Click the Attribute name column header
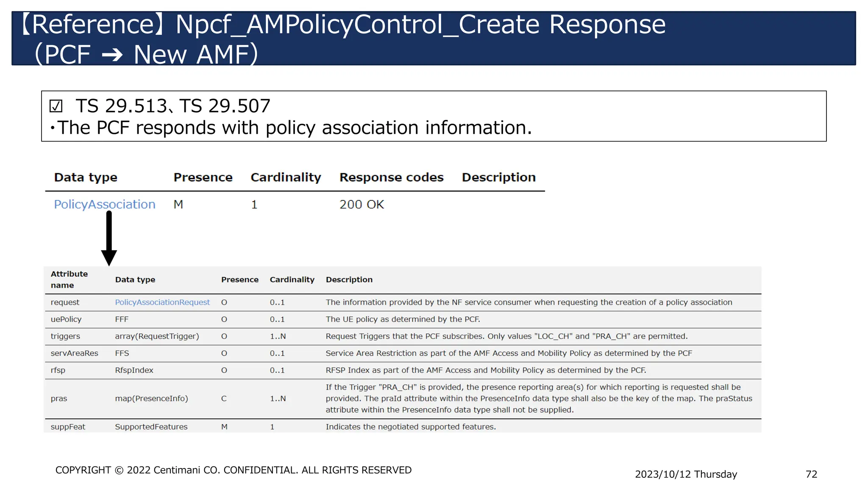Screen dimensions: 868x488 click(x=69, y=280)
